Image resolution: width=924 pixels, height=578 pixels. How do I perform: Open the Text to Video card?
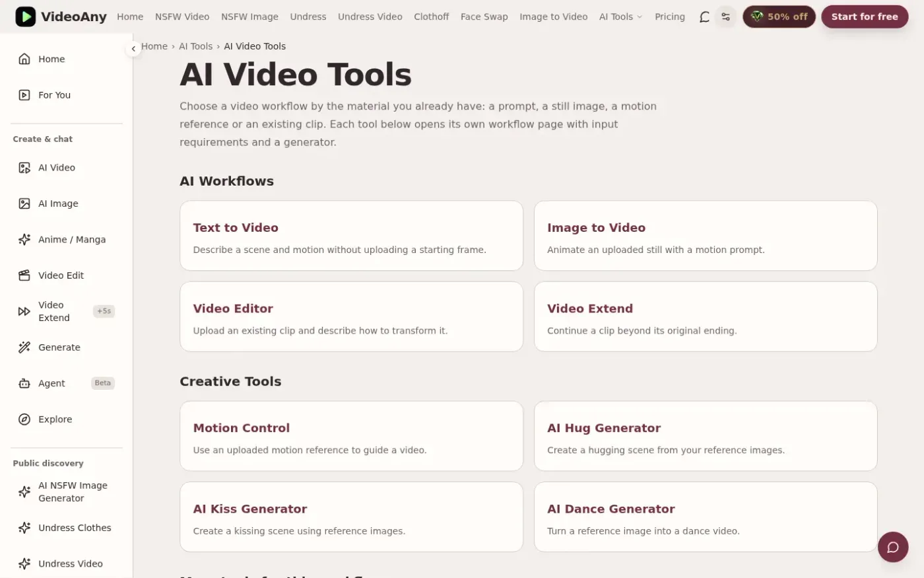(352, 236)
